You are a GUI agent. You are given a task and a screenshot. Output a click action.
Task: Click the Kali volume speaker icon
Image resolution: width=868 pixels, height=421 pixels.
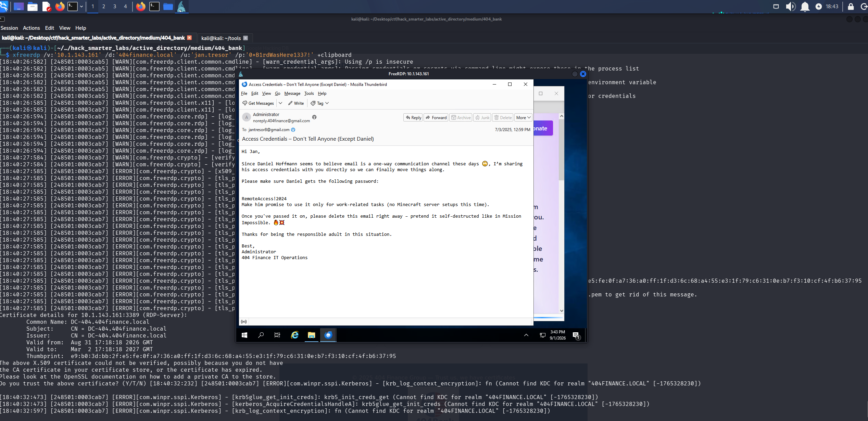791,7
